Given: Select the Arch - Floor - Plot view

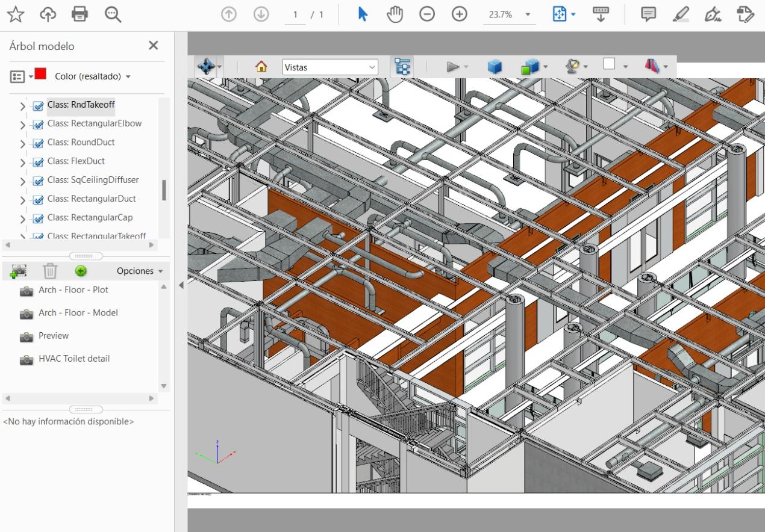Looking at the screenshot, I should click(x=73, y=290).
